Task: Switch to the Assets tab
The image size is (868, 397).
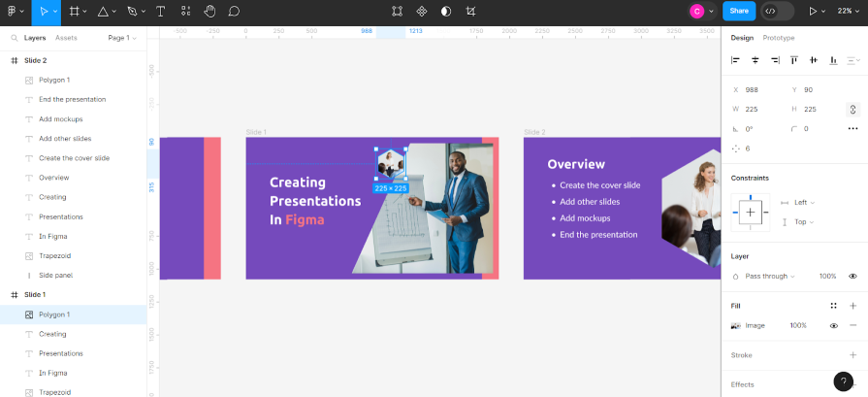Action: 66,38
